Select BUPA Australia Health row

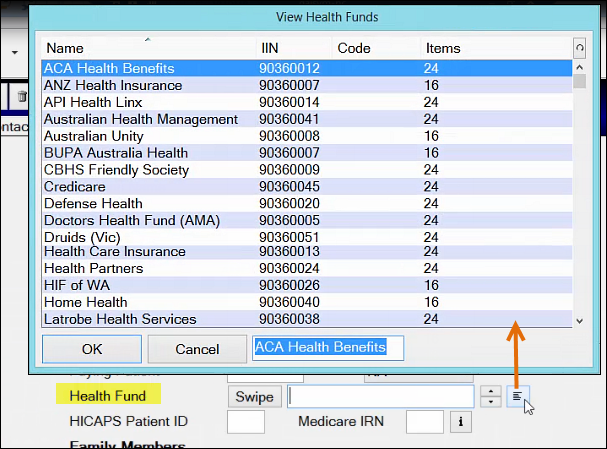pyautogui.click(x=307, y=153)
